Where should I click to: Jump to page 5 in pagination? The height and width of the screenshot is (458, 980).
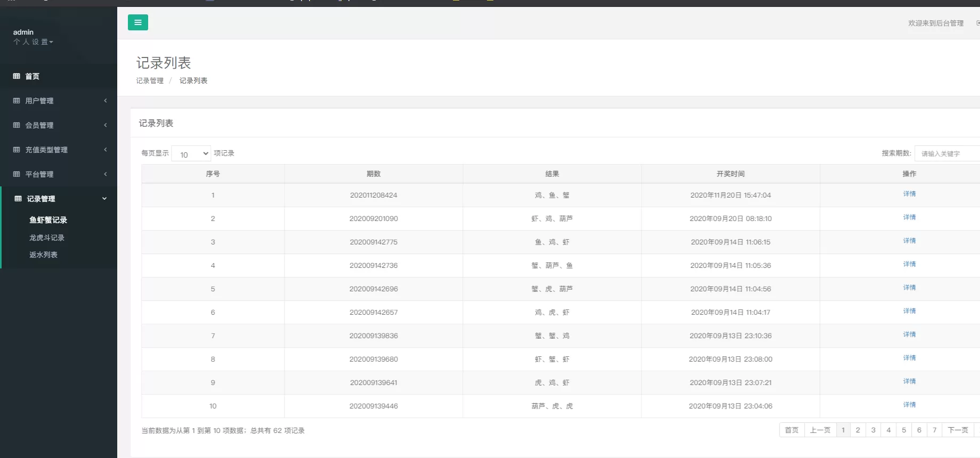(x=904, y=430)
